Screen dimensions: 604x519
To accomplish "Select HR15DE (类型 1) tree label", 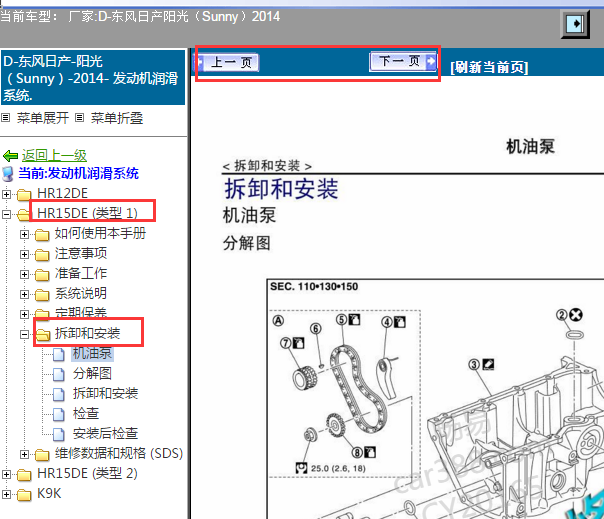I will point(87,213).
